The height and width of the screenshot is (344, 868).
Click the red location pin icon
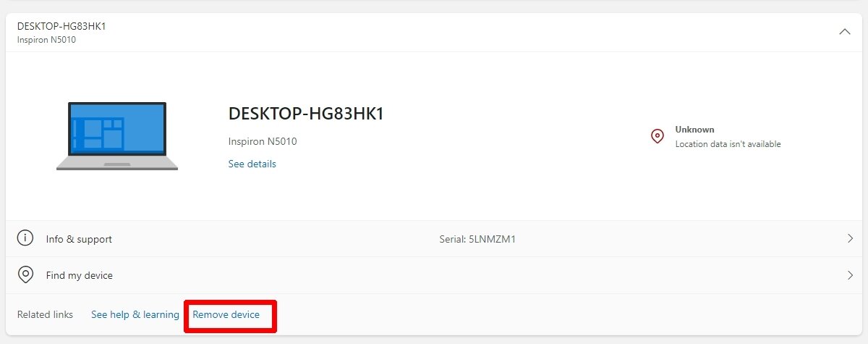658,136
